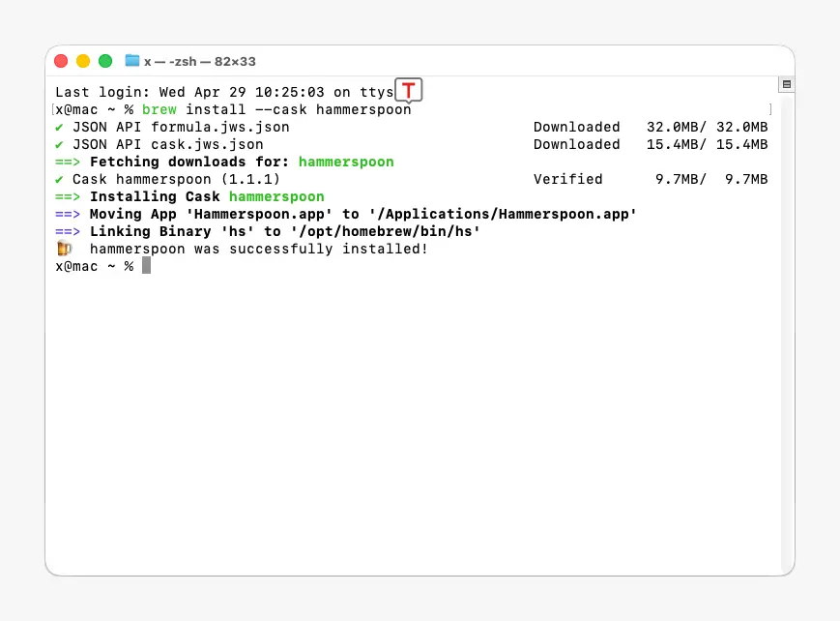Click blue '==>' arrow before Moving App
The height and width of the screenshot is (621, 840).
point(68,214)
